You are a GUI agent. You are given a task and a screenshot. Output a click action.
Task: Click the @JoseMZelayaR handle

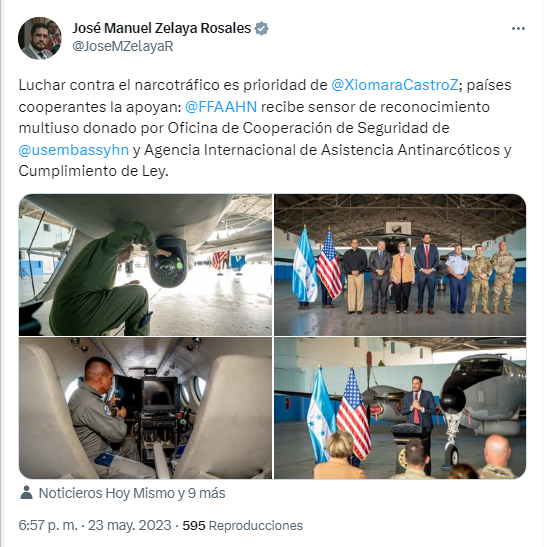[x=123, y=46]
